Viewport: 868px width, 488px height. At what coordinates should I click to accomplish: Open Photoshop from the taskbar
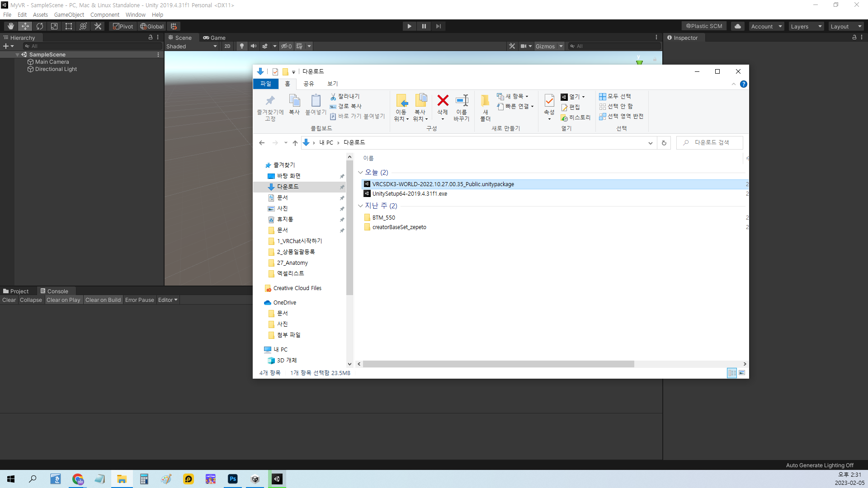click(x=233, y=479)
